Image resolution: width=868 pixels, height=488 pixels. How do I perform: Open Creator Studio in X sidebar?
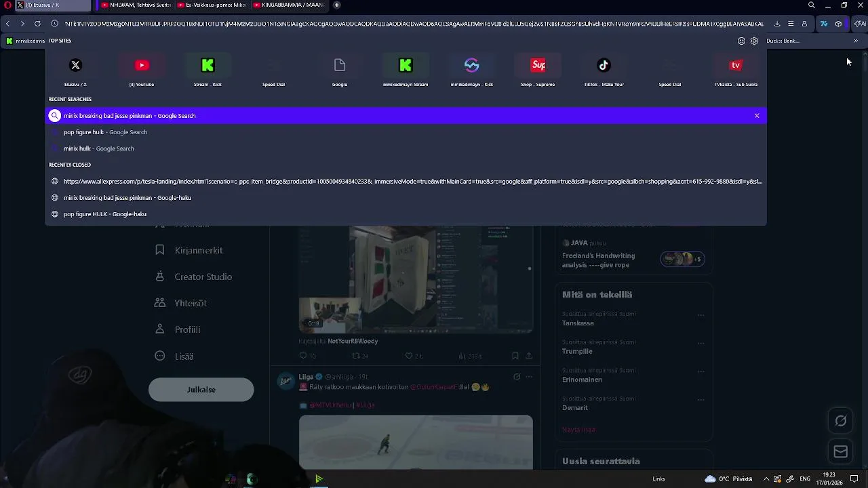tap(194, 277)
